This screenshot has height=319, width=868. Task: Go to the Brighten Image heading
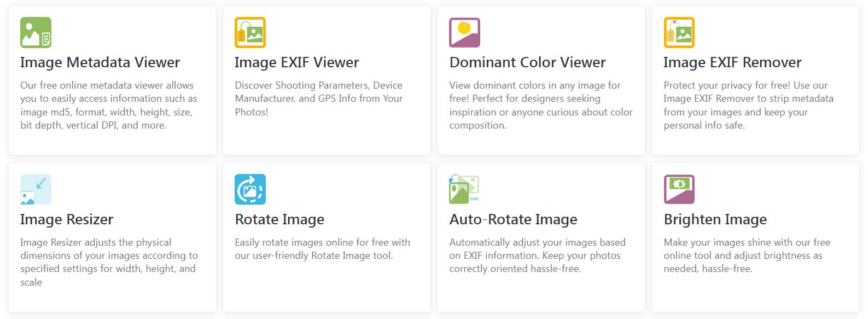[x=715, y=219]
